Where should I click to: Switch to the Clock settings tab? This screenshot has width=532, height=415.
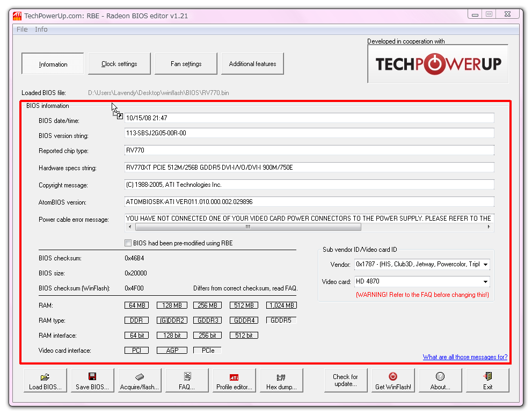(x=119, y=64)
